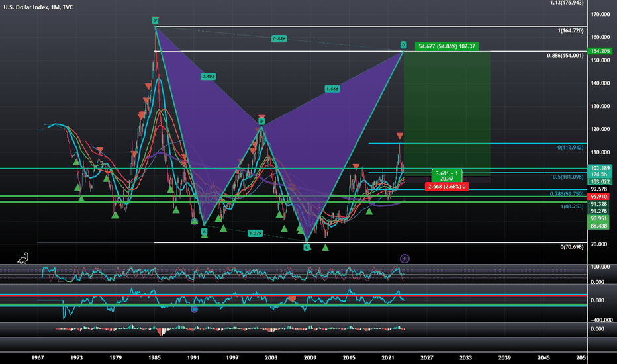The image size is (617, 364).
Task: Click the 1(164.720) Fibonacci level label
Action: point(571,30)
